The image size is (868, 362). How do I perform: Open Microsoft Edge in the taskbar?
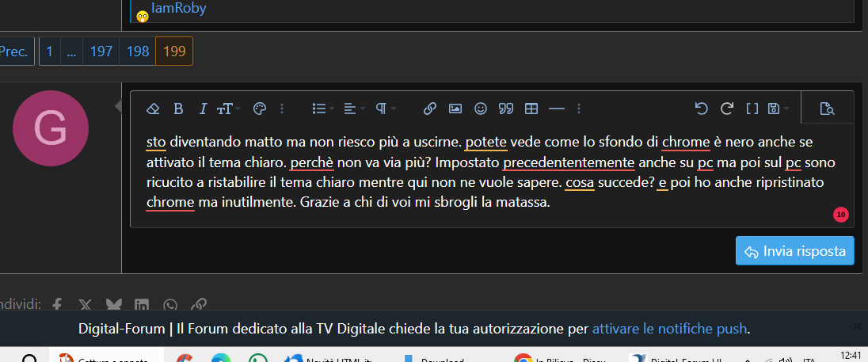point(221,359)
